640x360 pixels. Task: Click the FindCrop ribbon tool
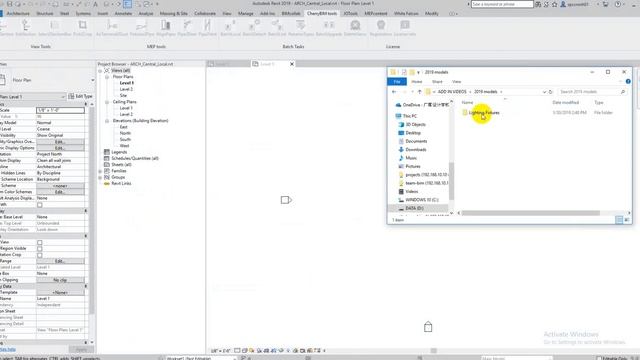[x=82, y=28]
